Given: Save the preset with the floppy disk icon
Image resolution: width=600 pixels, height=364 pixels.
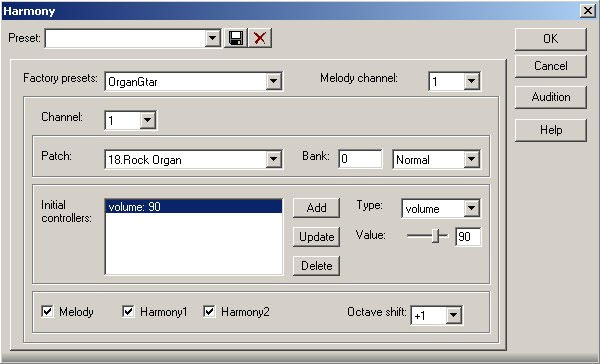Looking at the screenshot, I should coord(236,38).
